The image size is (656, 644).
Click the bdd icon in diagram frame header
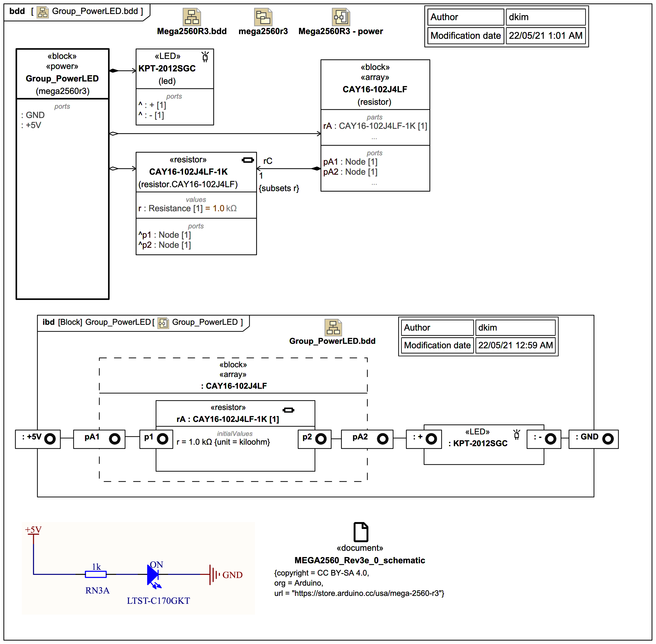pyautogui.click(x=43, y=12)
